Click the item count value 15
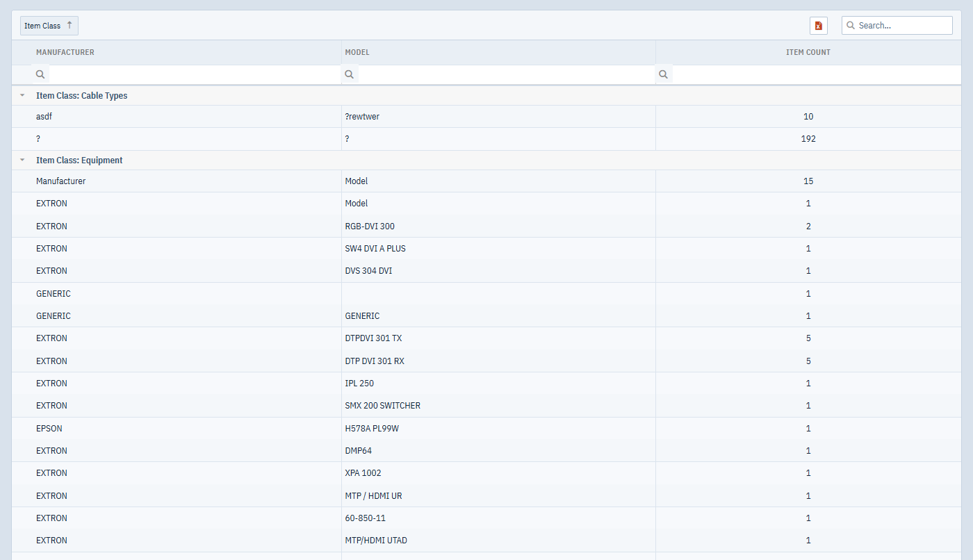 [808, 181]
